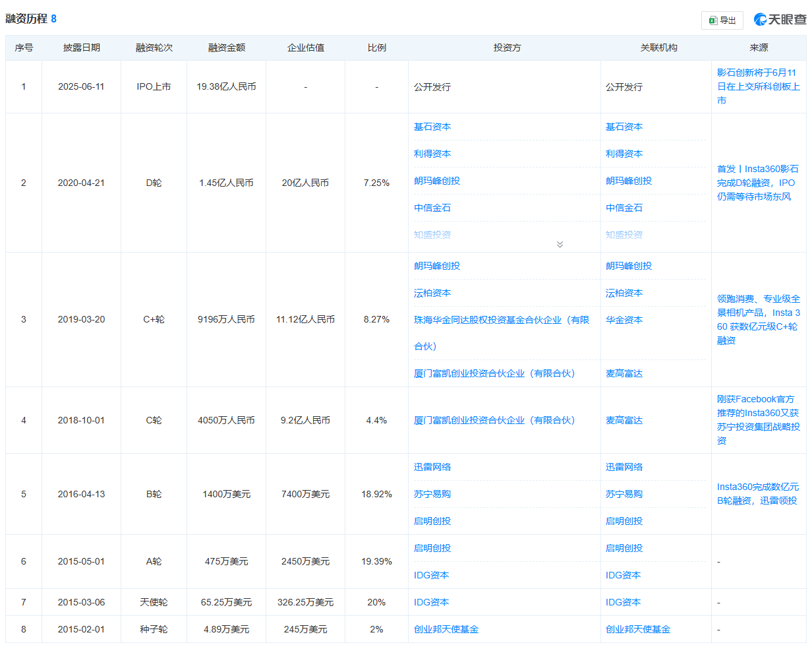This screenshot has height=645, width=812.
Task: Select related institution IDG资本 in the A轮 row
Action: click(623, 575)
